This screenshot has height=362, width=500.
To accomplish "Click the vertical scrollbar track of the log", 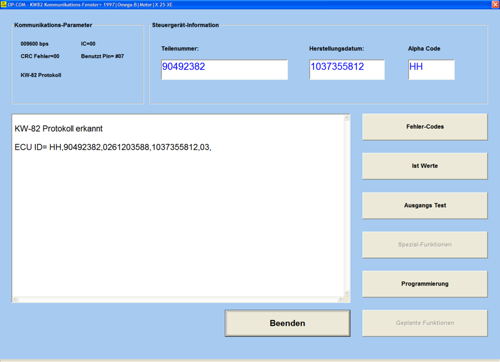I will pos(347,206).
